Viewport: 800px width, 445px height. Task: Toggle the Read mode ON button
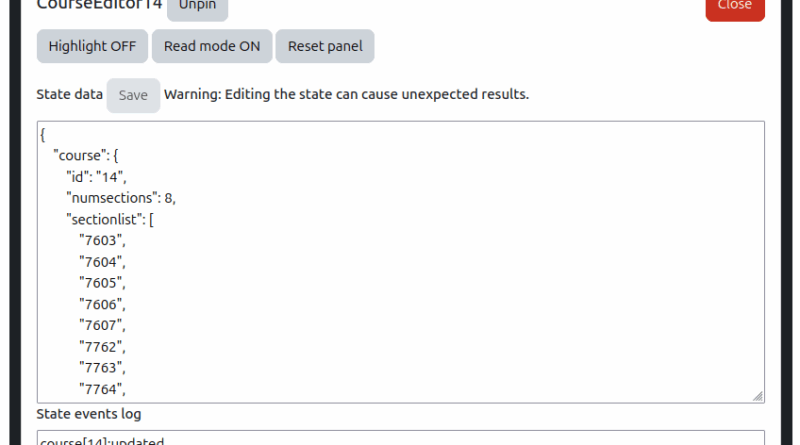[212, 46]
